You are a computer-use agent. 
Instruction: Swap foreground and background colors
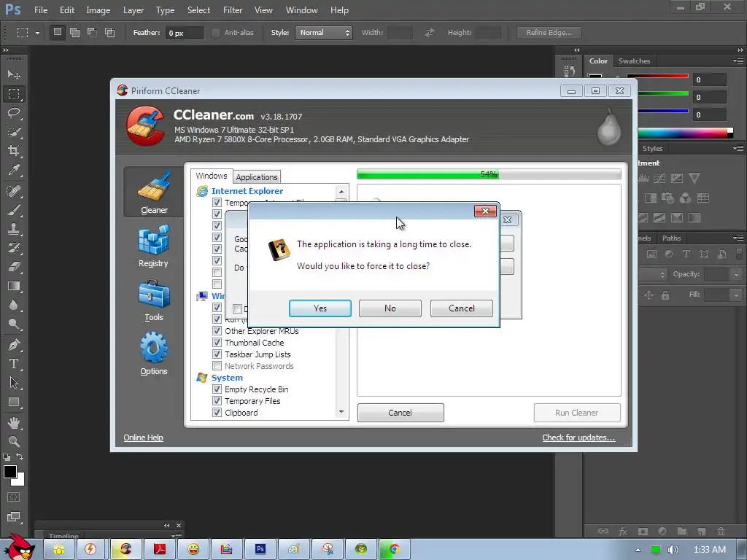20,456
